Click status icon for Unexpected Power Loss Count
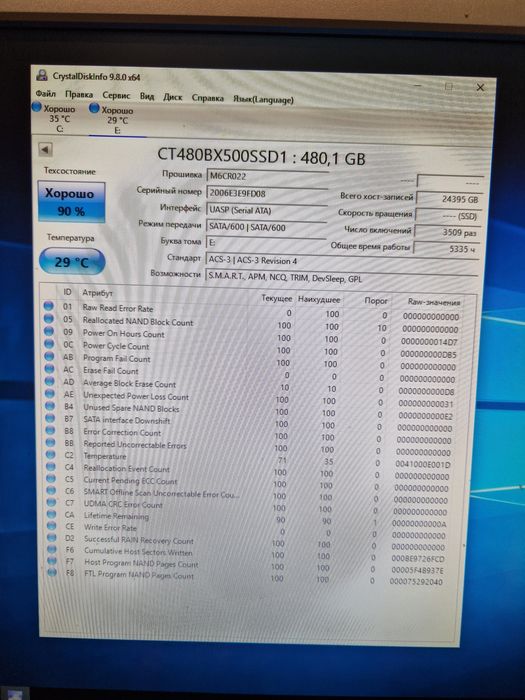Image resolution: width=525 pixels, height=700 pixels. tap(50, 393)
